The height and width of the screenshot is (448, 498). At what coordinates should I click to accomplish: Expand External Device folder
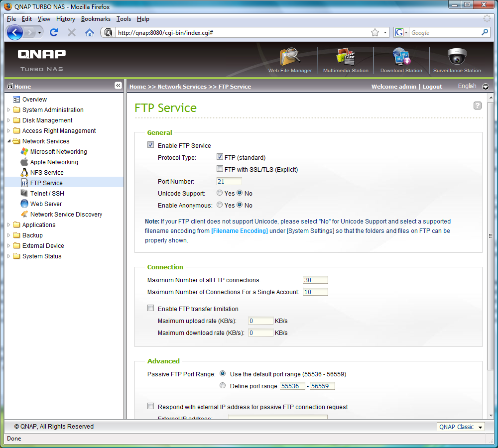(9, 245)
